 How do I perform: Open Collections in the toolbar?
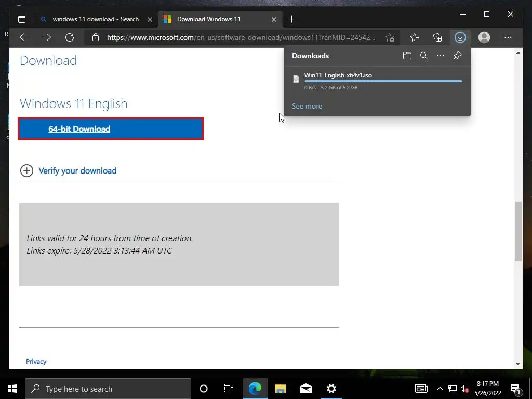click(437, 37)
